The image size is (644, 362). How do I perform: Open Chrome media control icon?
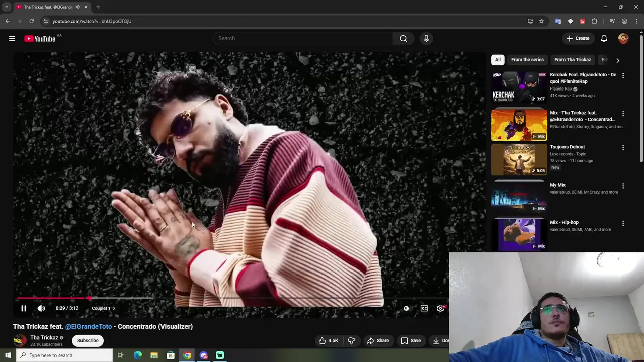612,21
